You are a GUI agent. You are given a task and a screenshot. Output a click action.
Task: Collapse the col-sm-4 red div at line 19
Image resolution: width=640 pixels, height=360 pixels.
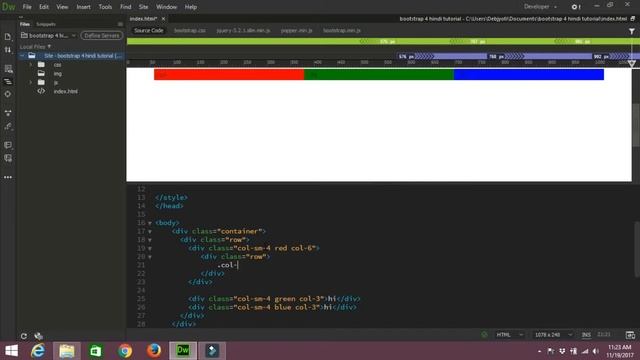coord(150,248)
